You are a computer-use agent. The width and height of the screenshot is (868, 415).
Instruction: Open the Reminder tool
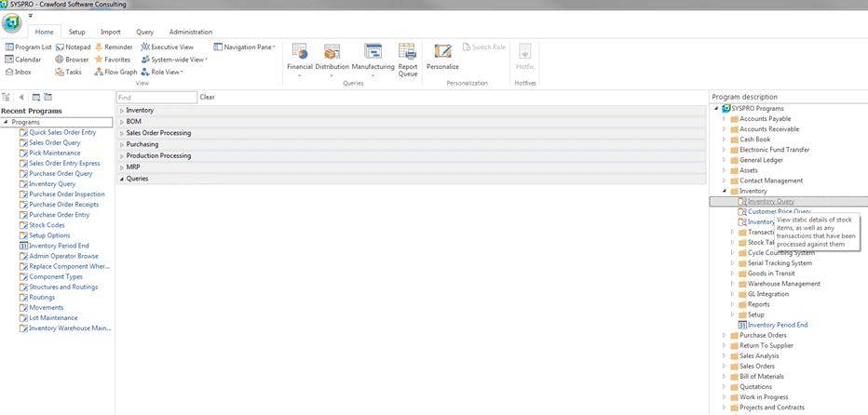coord(114,47)
